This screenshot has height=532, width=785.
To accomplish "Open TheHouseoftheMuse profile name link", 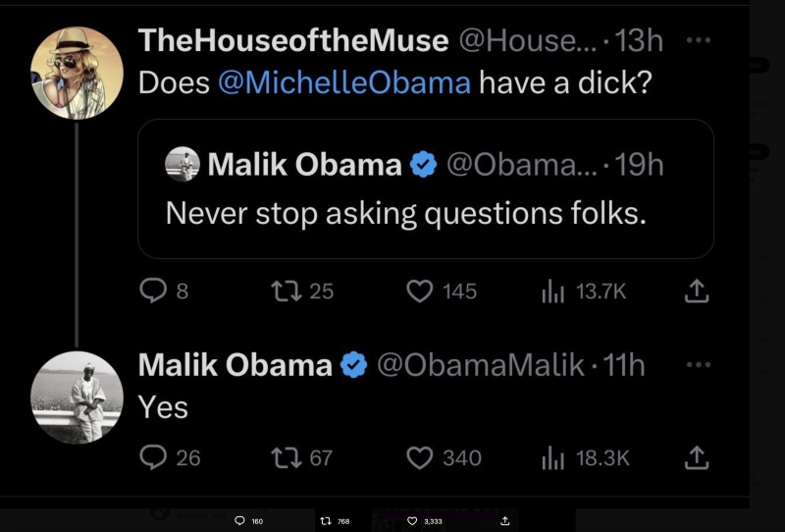I will [293, 40].
